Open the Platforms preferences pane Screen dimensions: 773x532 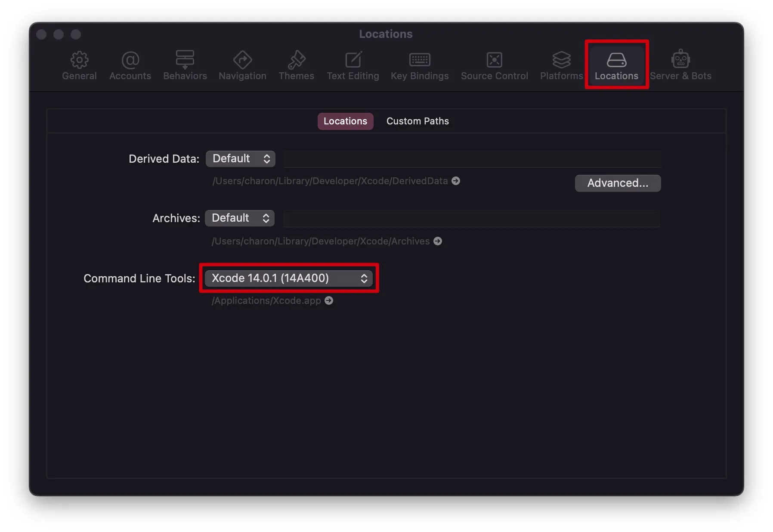click(x=562, y=65)
